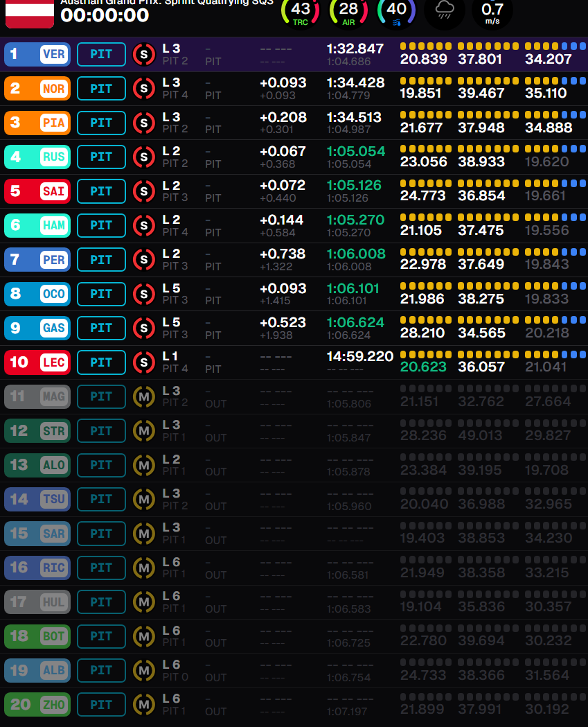Click the Austrian flag icon
588x727 pixels.
point(30,13)
